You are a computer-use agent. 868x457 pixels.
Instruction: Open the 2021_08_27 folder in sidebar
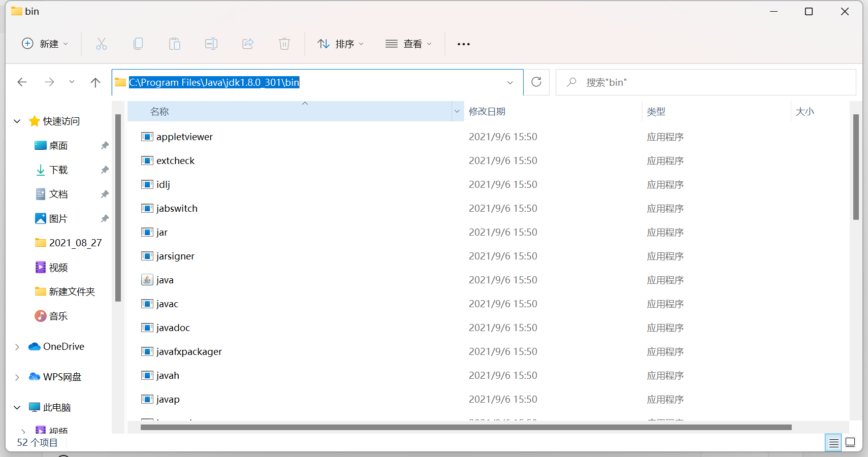[x=68, y=243]
